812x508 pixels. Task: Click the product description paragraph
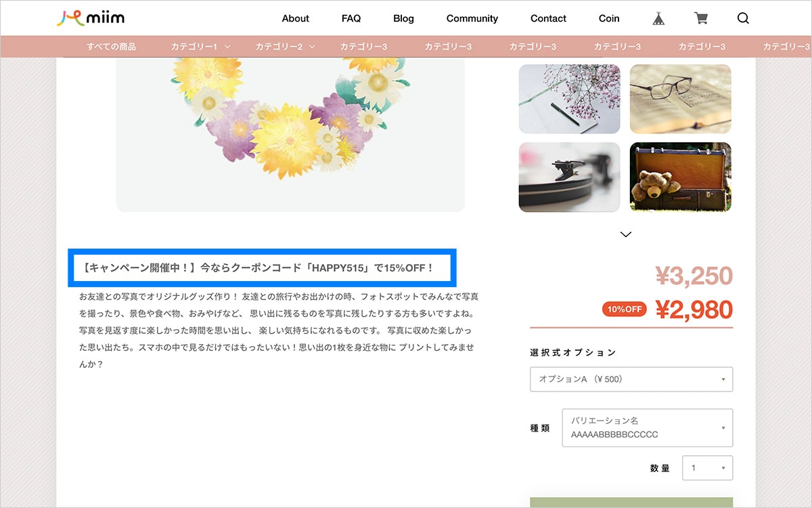click(279, 331)
